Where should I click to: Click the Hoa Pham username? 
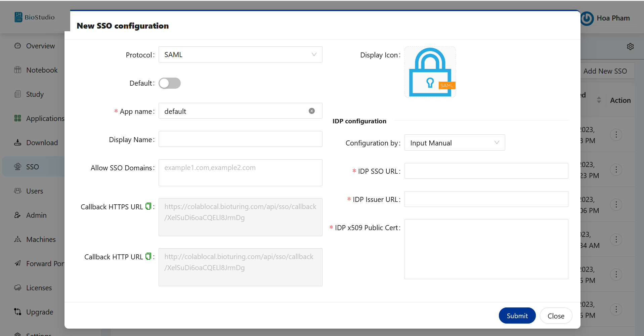pos(613,18)
